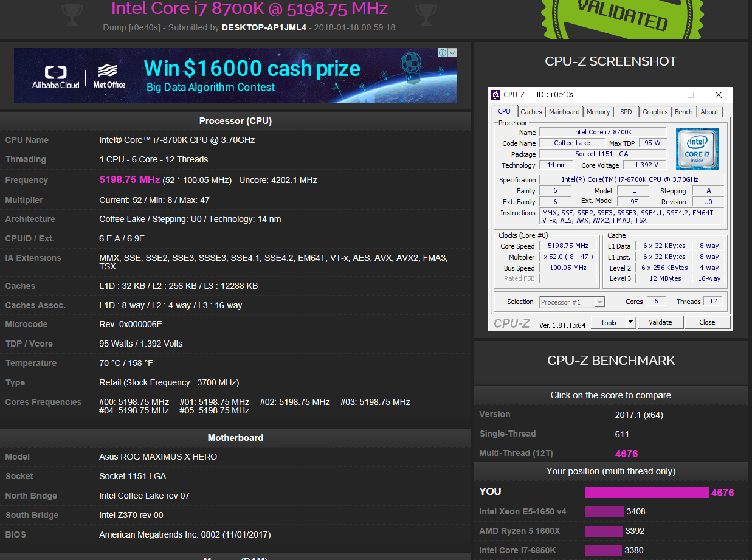Click the Core Voltage value 1.392 V
Image resolution: width=752 pixels, height=560 pixels.
[646, 165]
